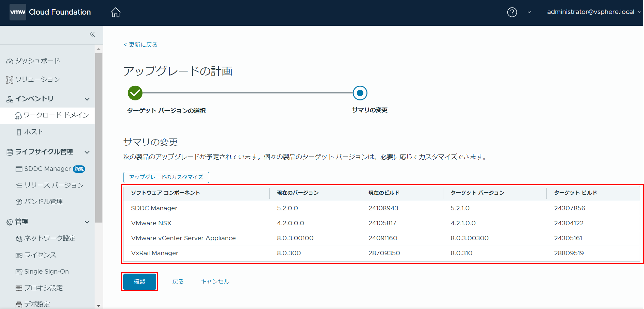Select ホスト menu item
This screenshot has height=309, width=644.
34,132
